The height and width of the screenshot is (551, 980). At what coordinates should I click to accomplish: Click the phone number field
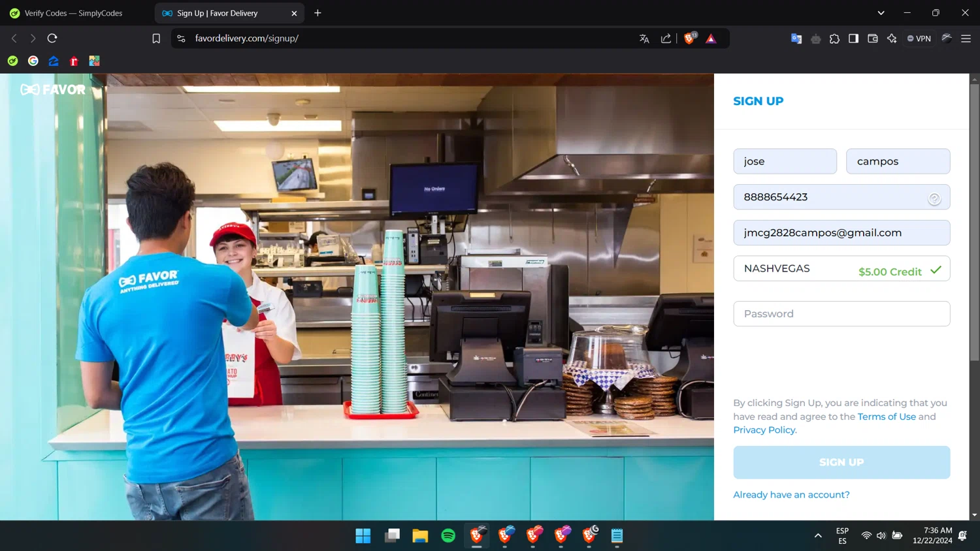(x=841, y=197)
